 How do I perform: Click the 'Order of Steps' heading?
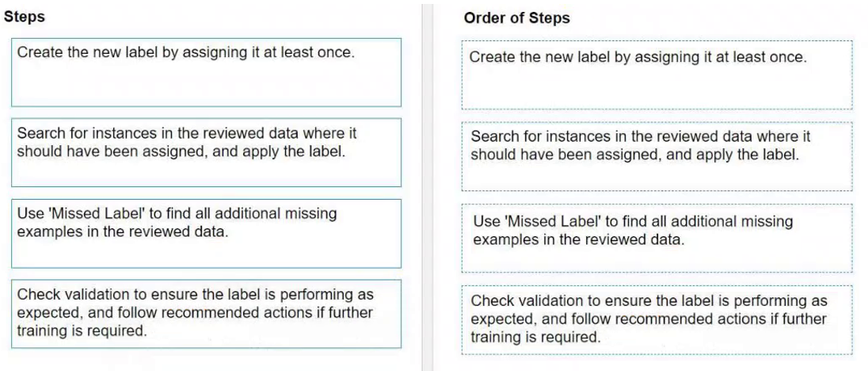tap(516, 19)
